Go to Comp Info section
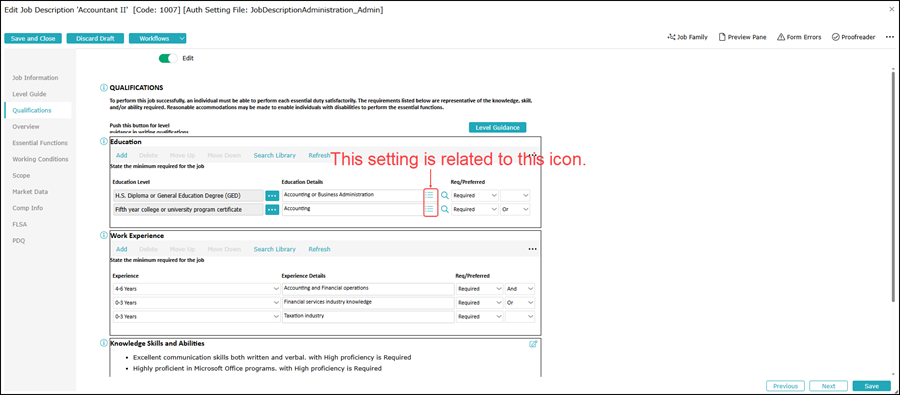 (x=27, y=208)
